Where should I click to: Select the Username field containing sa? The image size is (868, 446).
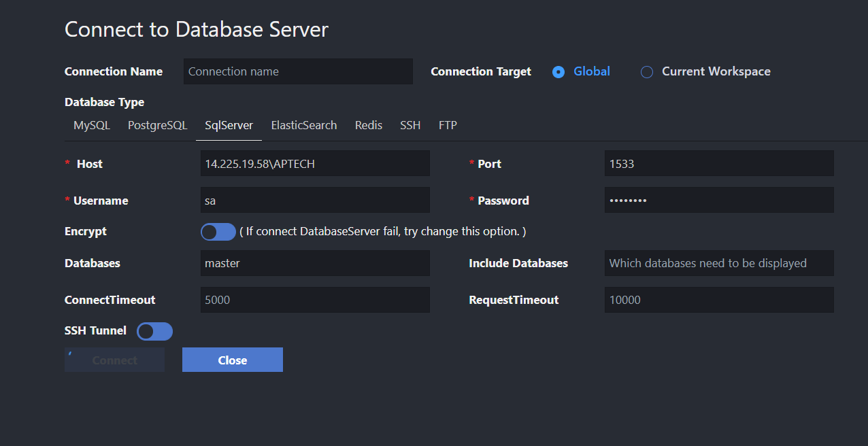[314, 200]
